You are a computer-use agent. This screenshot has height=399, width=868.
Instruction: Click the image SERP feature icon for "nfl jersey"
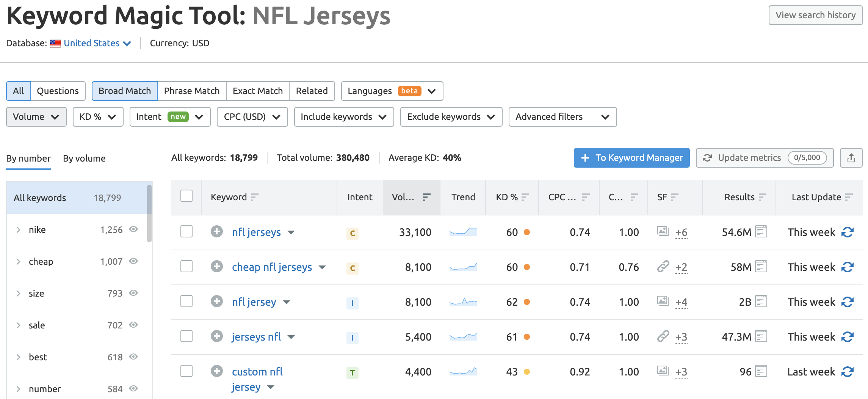pyautogui.click(x=663, y=302)
